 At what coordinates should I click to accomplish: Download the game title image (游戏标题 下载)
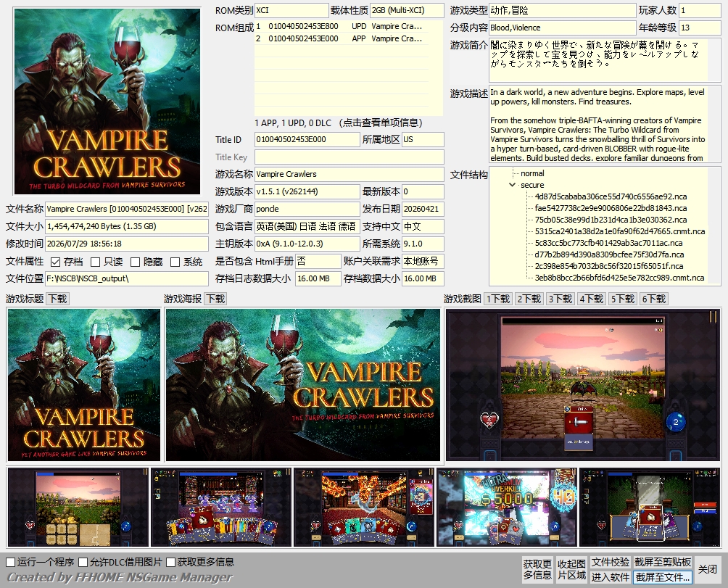(x=58, y=299)
